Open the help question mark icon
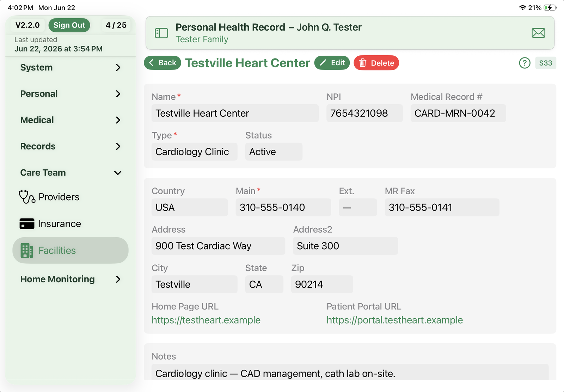The width and height of the screenshot is (564, 392). (525, 63)
